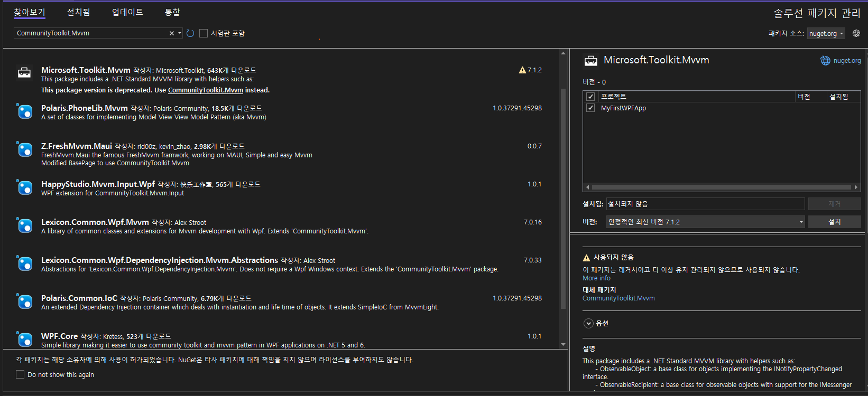Select the Microsoft.Toolkit.Mvvm package title
Image resolution: width=868 pixels, height=396 pixels.
[x=86, y=70]
